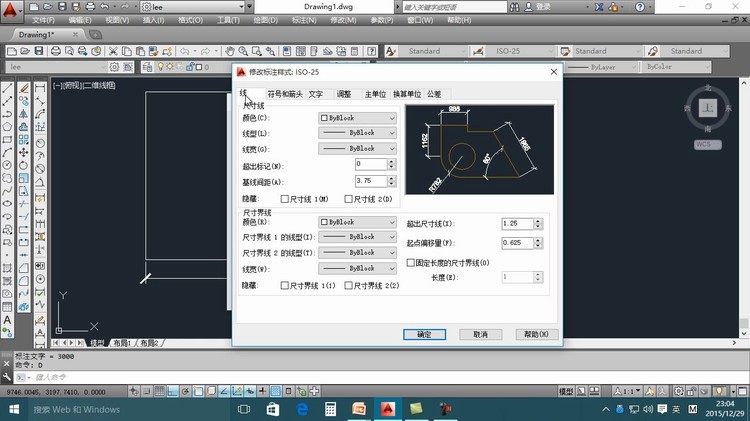
Task: Select the Rectangle draw tool
Action: [x=7, y=140]
